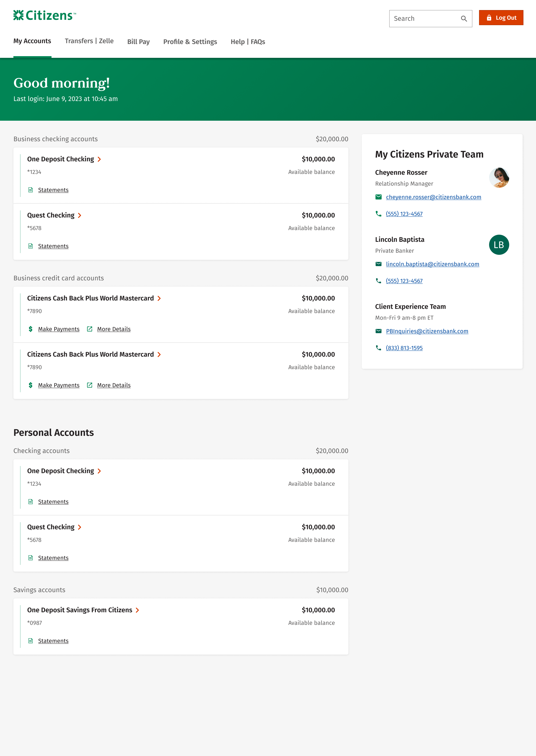Click account number "*0987"
This screenshot has width=536, height=756.
point(35,623)
